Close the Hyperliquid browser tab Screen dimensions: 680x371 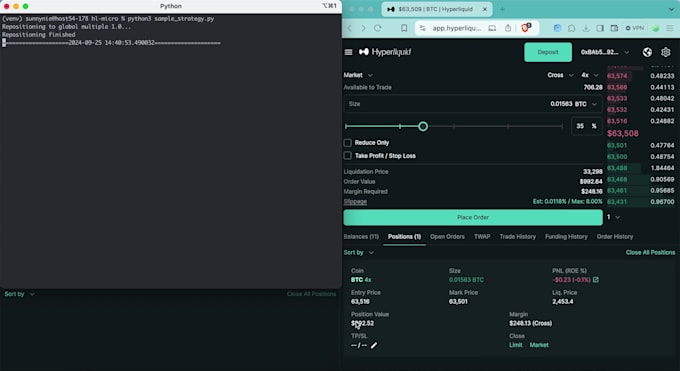485,9
